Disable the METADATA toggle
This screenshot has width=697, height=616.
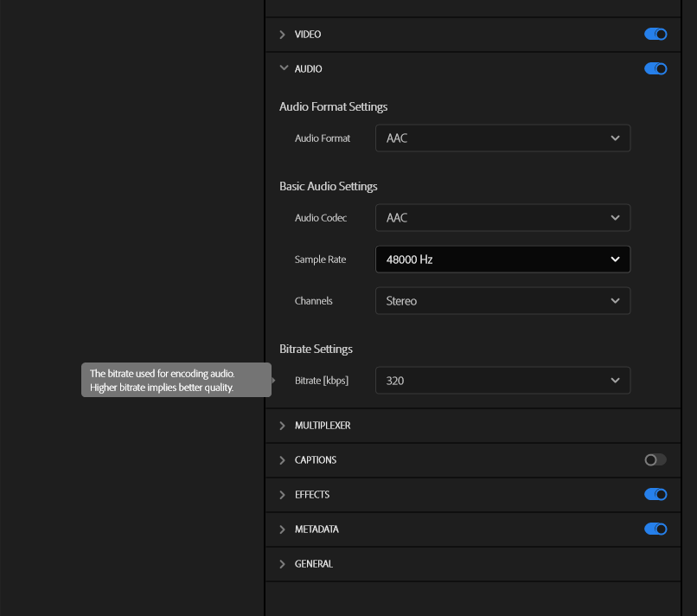[x=655, y=529]
